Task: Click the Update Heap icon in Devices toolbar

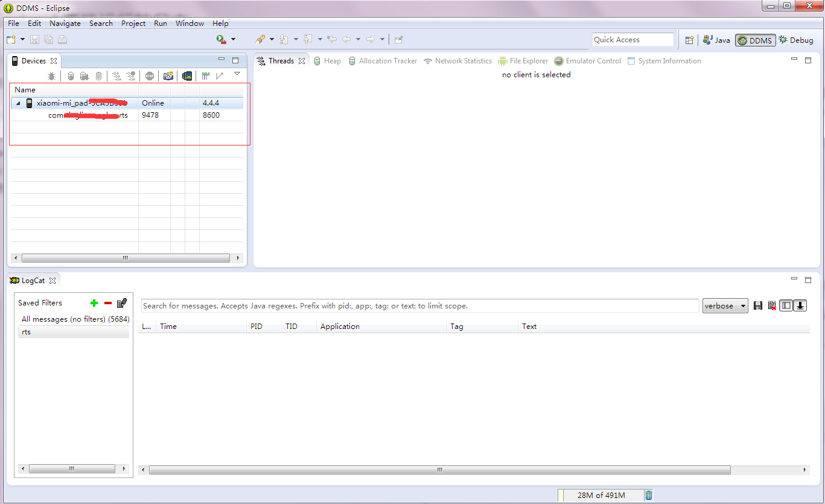Action: click(x=71, y=76)
